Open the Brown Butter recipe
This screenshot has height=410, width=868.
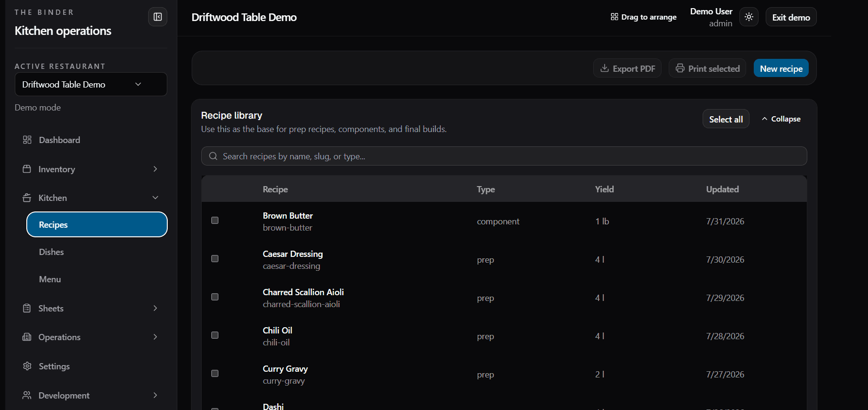tap(288, 215)
